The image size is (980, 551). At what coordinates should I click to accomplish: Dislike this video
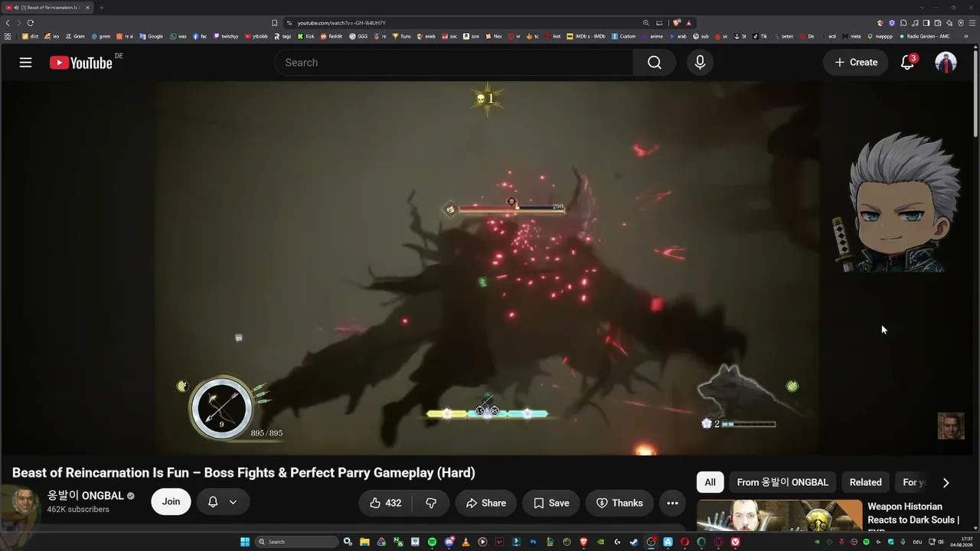click(x=431, y=503)
